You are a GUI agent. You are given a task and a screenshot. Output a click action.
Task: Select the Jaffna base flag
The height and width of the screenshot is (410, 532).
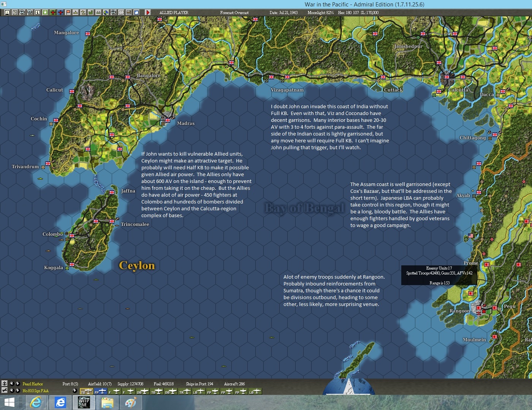click(x=112, y=192)
